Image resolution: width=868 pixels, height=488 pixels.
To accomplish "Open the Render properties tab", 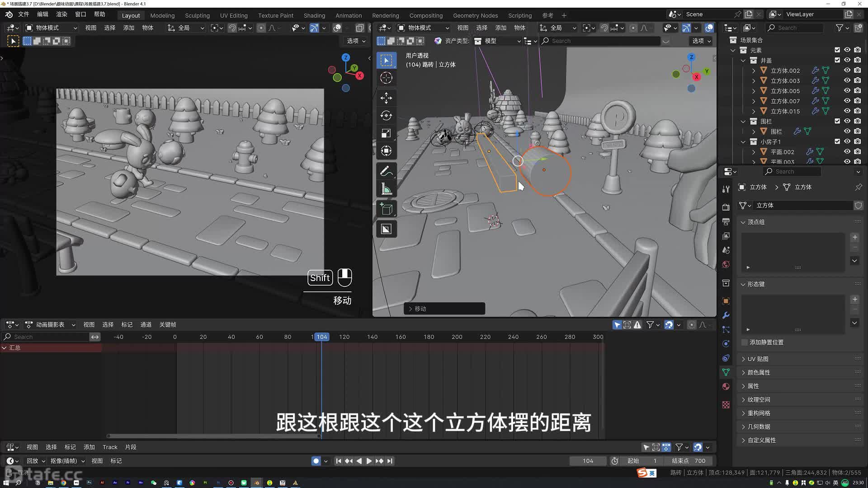I will click(x=726, y=207).
